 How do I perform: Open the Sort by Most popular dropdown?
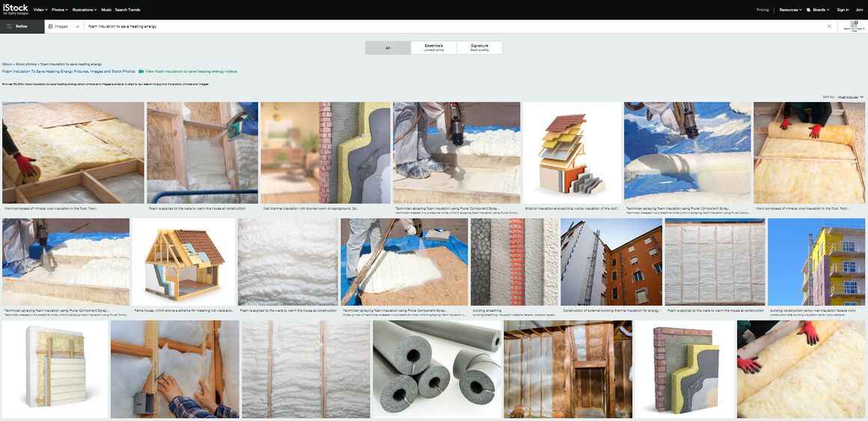850,97
